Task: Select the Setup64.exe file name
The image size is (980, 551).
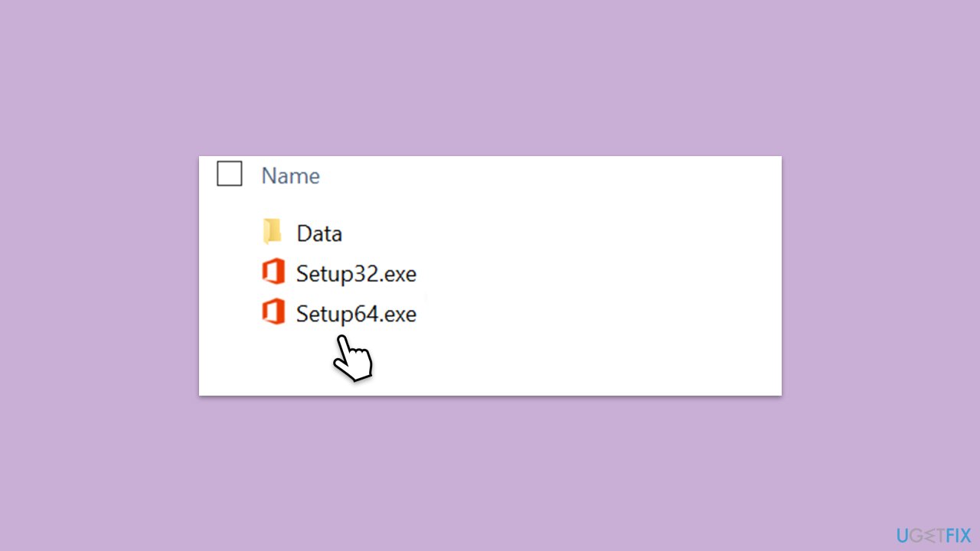Action: coord(356,314)
